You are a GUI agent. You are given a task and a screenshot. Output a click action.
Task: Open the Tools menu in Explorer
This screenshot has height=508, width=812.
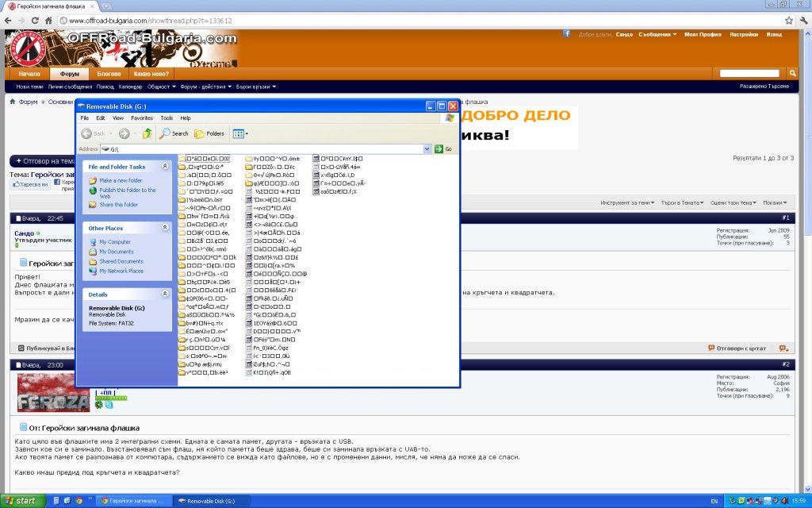click(167, 118)
